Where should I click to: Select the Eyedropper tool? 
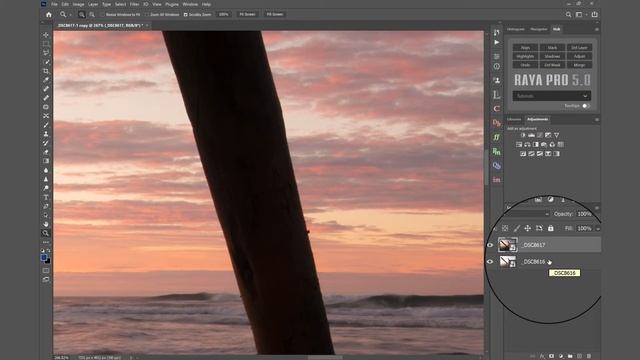46,80
